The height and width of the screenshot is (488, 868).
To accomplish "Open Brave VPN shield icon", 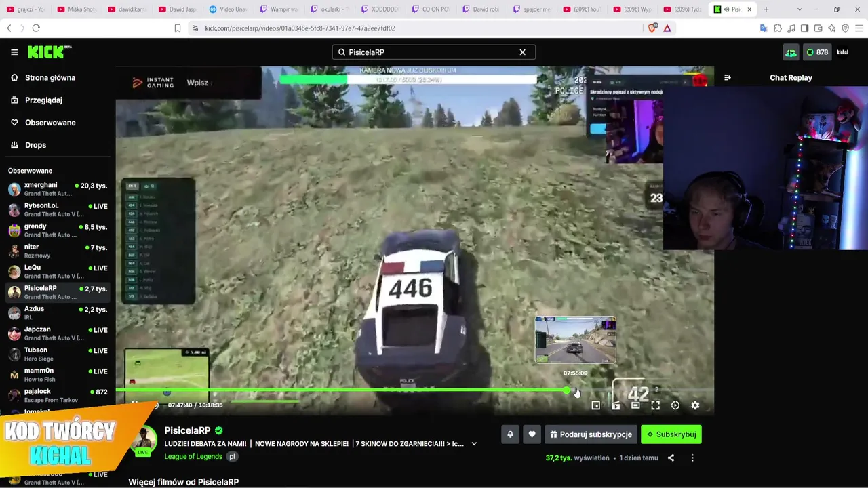I will point(845,28).
